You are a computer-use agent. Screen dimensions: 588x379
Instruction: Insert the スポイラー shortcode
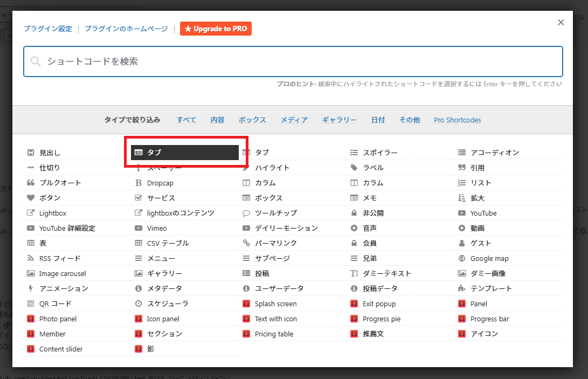(400, 153)
